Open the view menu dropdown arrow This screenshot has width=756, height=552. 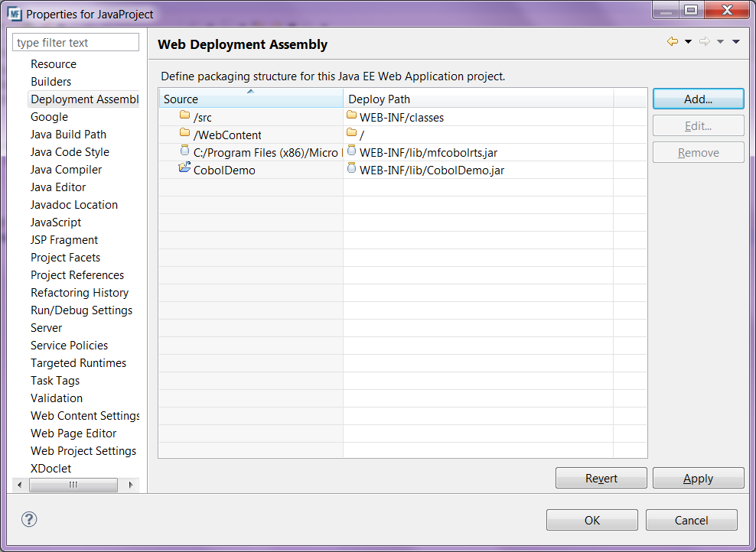click(x=736, y=42)
